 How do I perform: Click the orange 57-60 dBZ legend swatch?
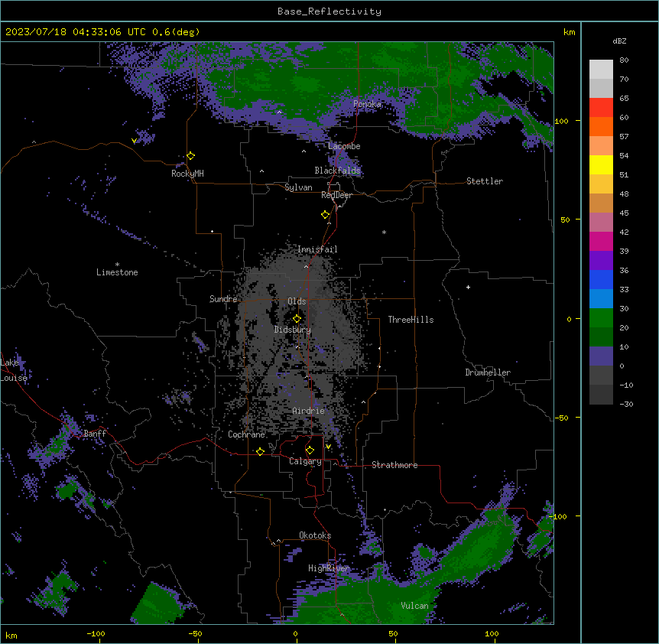pos(601,127)
